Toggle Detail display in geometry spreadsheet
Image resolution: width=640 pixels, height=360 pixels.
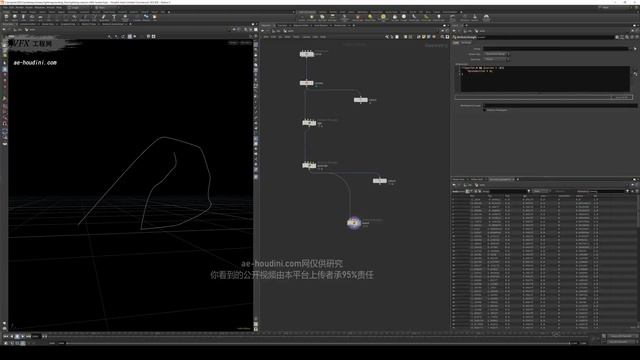[480, 191]
